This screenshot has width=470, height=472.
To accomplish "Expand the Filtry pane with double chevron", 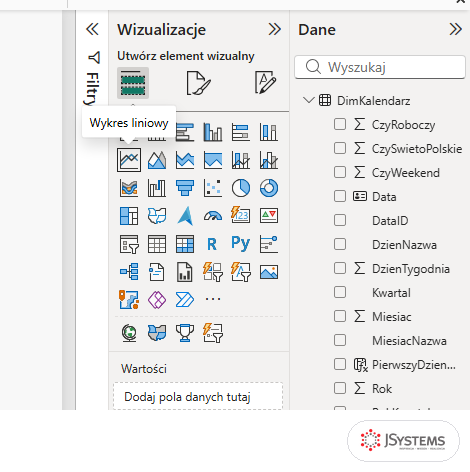I will click(x=92, y=29).
